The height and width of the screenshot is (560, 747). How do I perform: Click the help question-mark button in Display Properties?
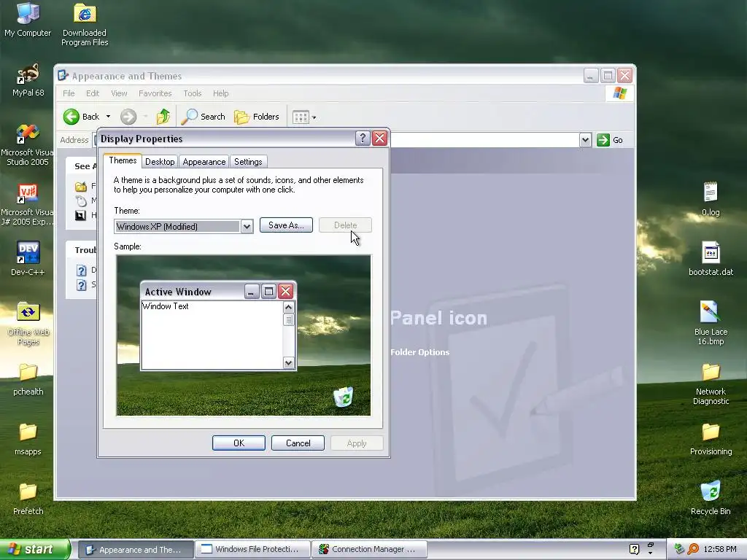tap(363, 138)
